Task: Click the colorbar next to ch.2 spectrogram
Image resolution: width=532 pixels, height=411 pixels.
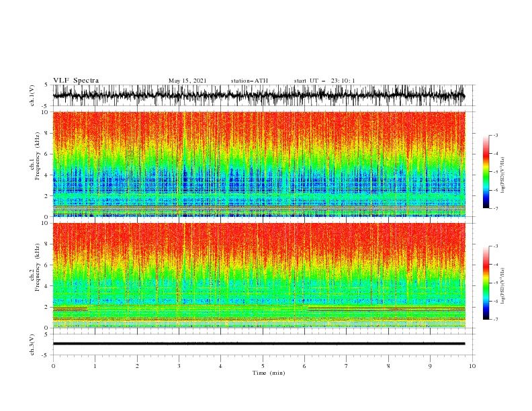Action: [x=486, y=283]
